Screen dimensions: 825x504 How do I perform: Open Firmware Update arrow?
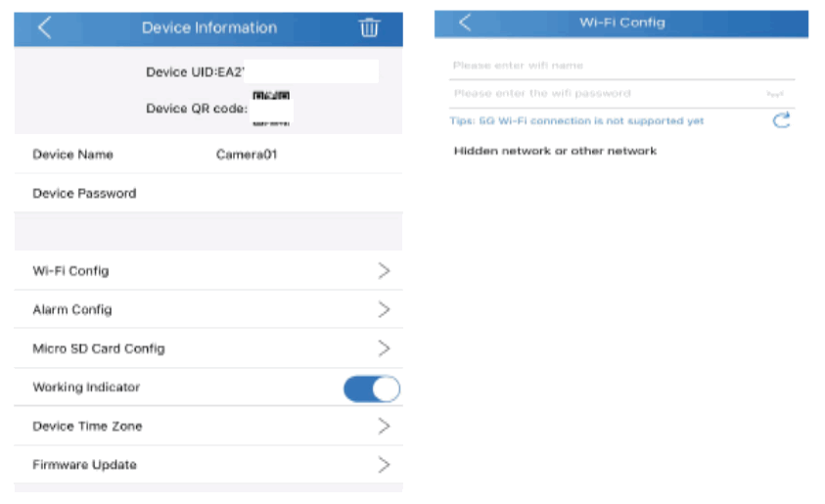384,465
